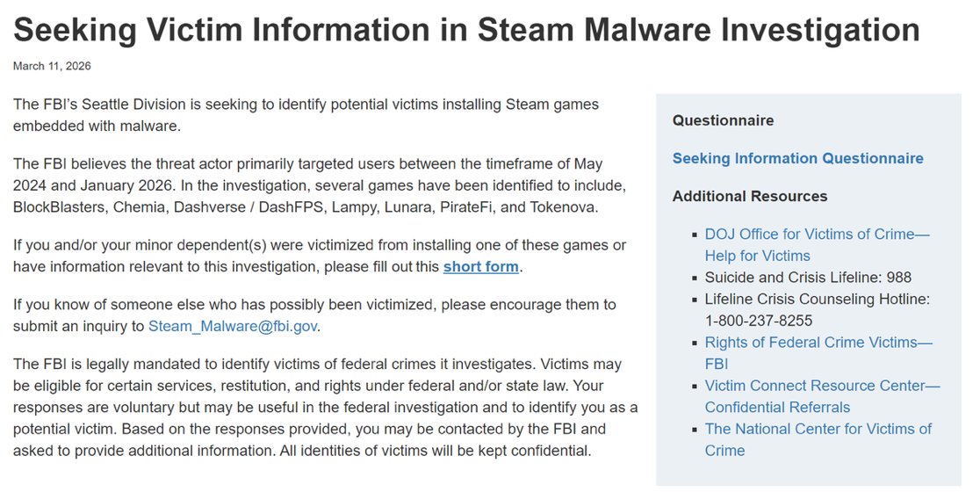Select the "Additional Resources" heading
The height and width of the screenshot is (499, 980).
749,196
